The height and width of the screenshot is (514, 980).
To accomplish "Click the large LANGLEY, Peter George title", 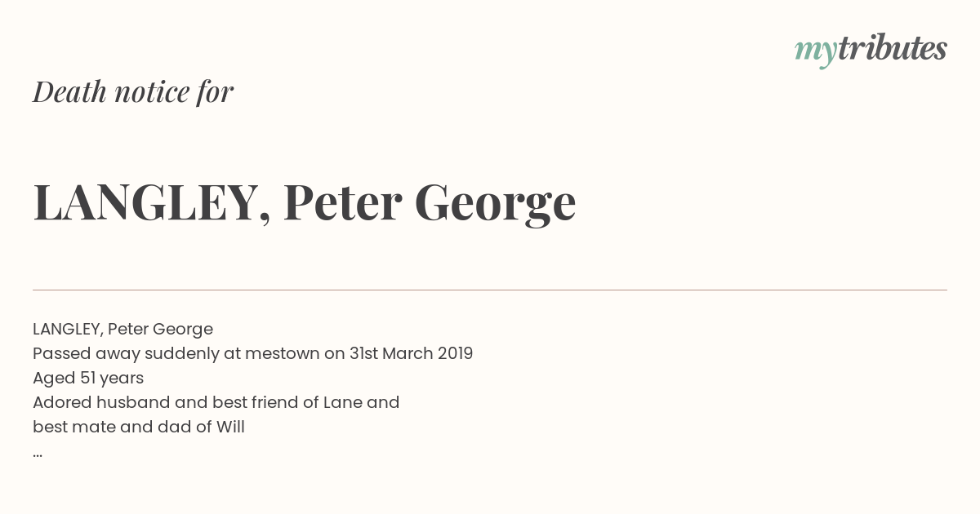I will pos(305,202).
